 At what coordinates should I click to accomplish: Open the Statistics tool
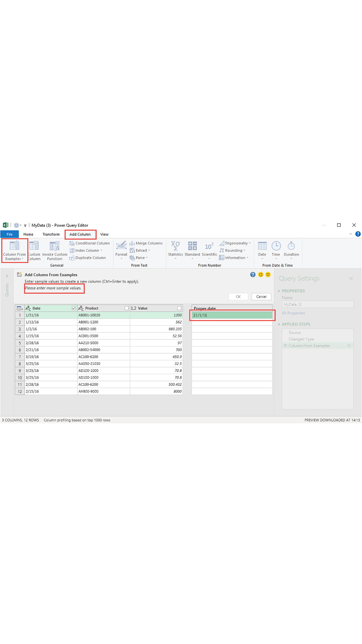(x=175, y=246)
